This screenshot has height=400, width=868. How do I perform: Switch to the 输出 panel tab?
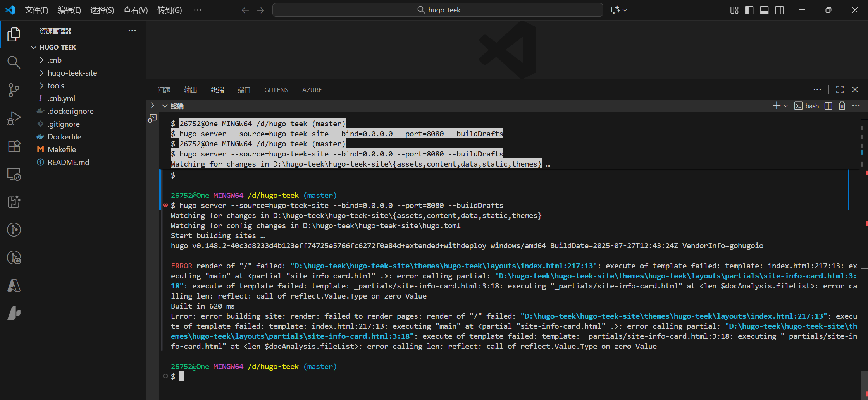190,90
